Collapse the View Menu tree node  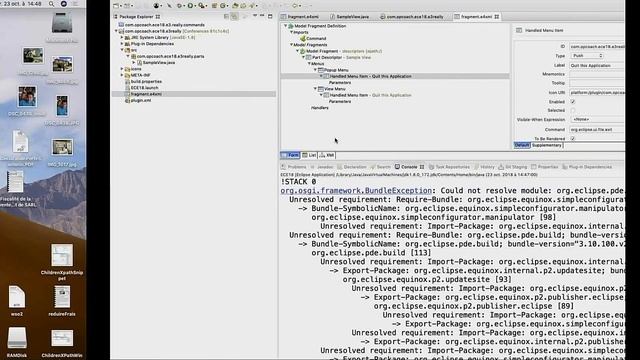click(315, 89)
